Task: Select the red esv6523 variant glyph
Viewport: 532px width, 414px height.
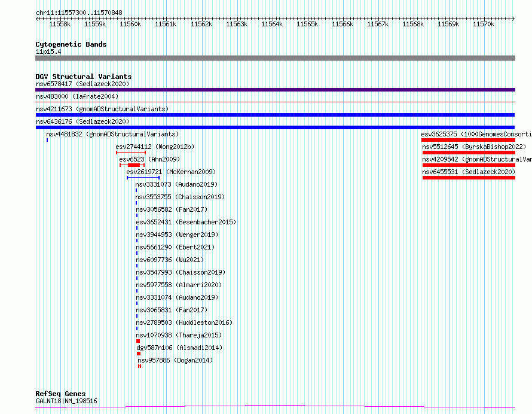Action: [x=132, y=165]
